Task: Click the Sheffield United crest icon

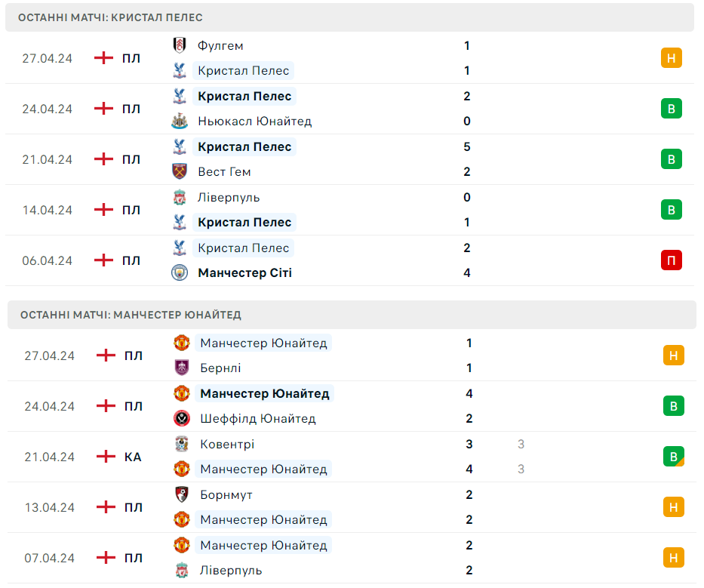Action: click(x=181, y=418)
